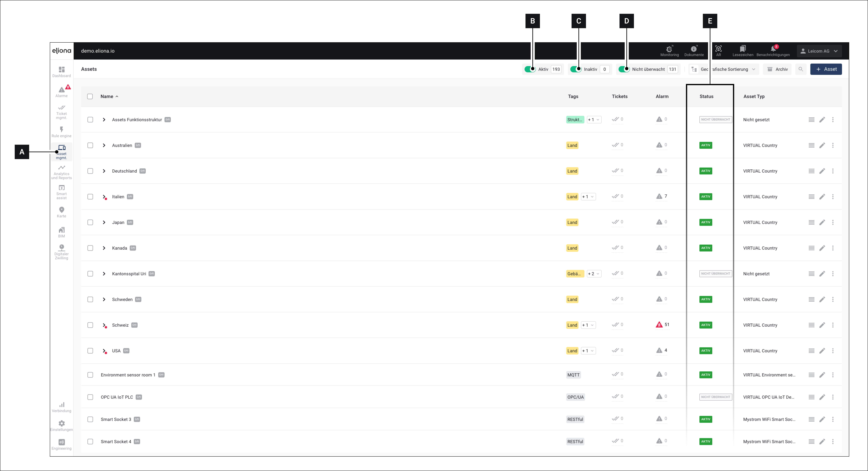Toggle the Aktiv filter switch
Image resolution: width=868 pixels, height=471 pixels.
coord(530,69)
